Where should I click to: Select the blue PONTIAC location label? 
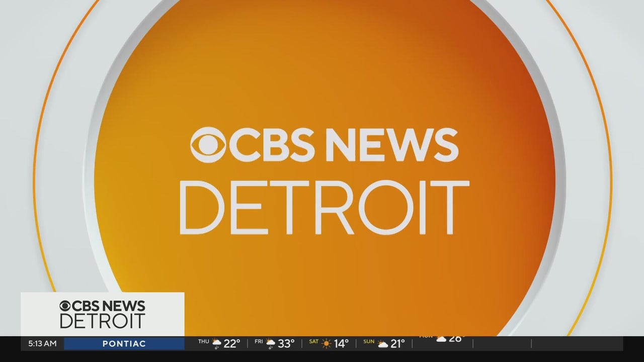coord(124,344)
